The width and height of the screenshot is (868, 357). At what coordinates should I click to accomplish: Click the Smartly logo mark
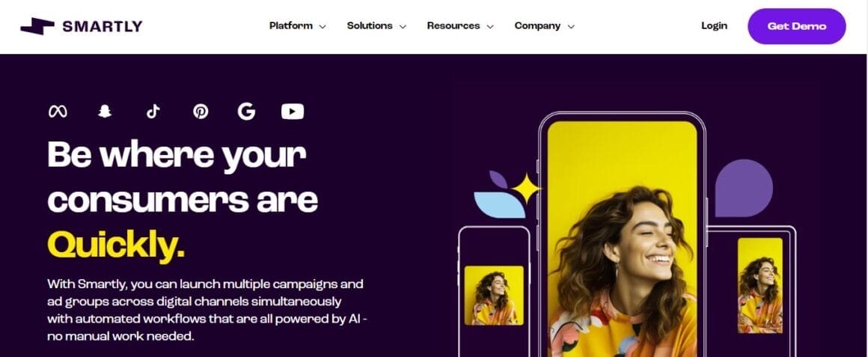point(37,26)
